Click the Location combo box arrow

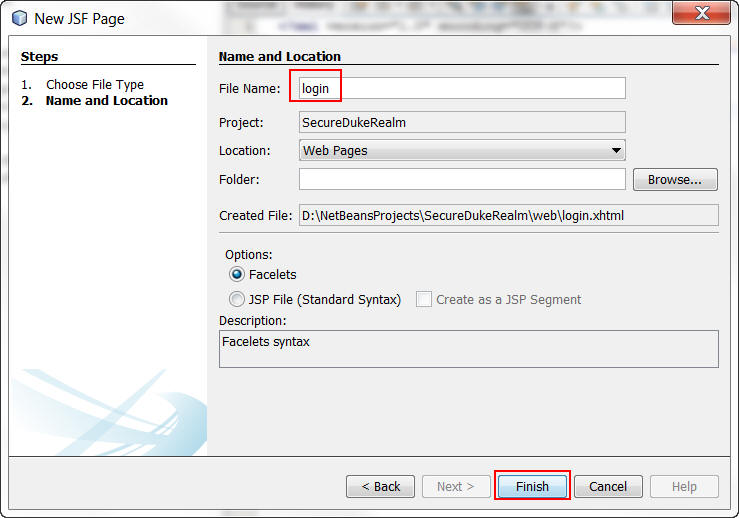click(616, 151)
